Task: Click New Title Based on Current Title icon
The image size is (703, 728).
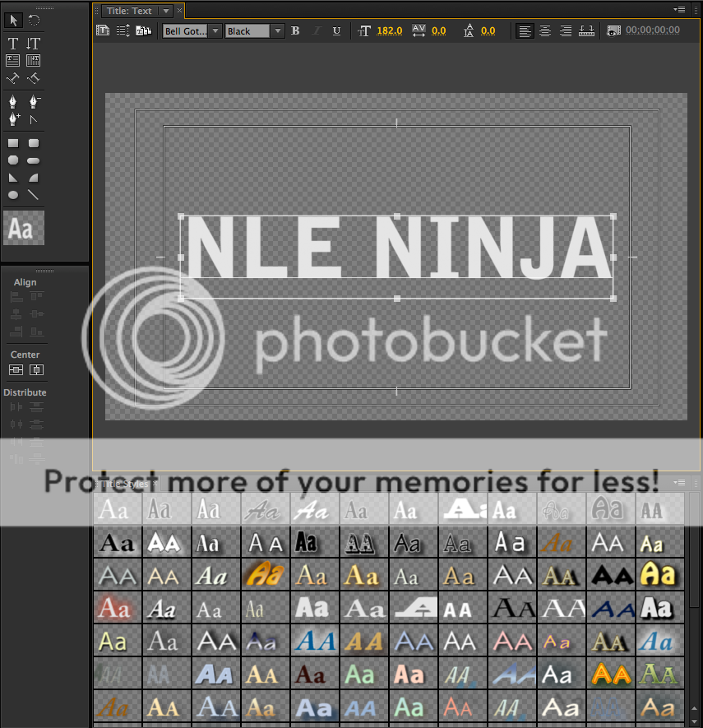Action: point(103,30)
